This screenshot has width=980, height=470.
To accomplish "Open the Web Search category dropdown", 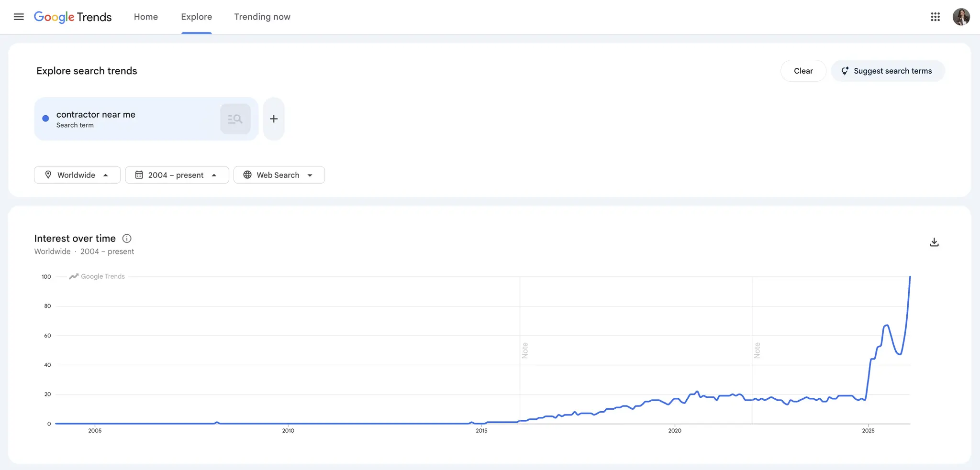I will [x=279, y=175].
